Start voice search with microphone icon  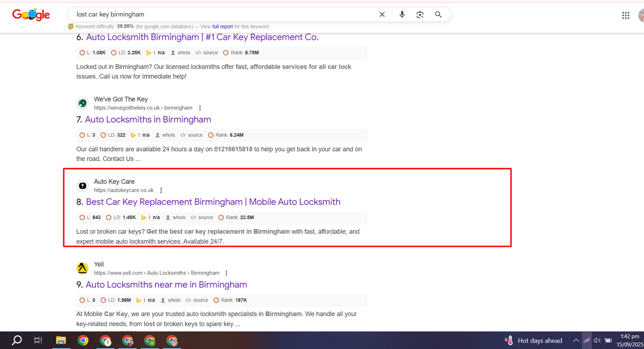coord(402,14)
